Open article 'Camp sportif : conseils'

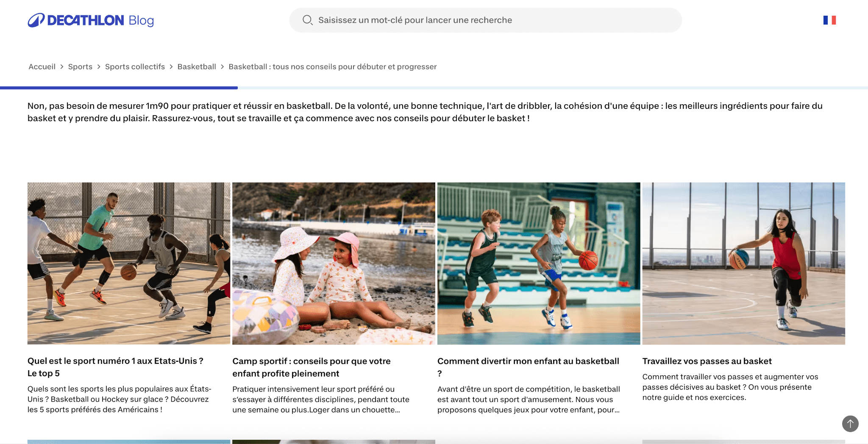tap(312, 367)
